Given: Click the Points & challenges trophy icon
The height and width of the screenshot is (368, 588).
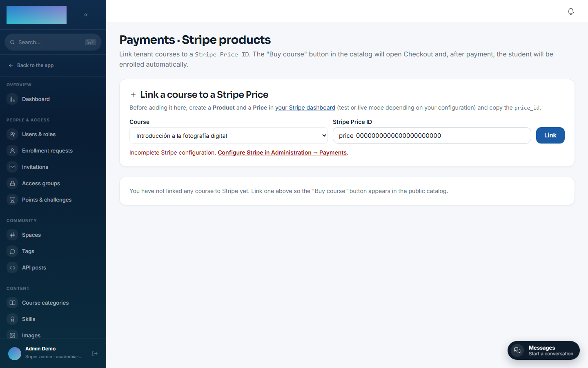Looking at the screenshot, I should coord(13,200).
